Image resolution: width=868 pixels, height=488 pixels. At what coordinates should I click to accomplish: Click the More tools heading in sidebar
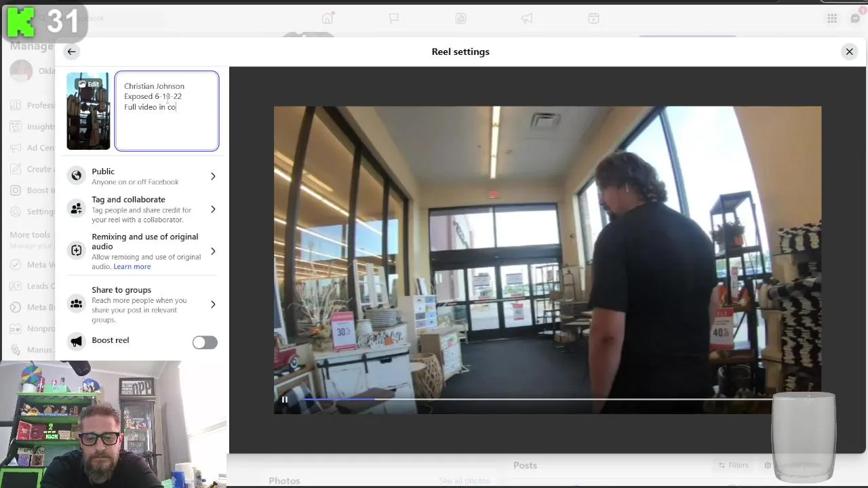[30, 235]
